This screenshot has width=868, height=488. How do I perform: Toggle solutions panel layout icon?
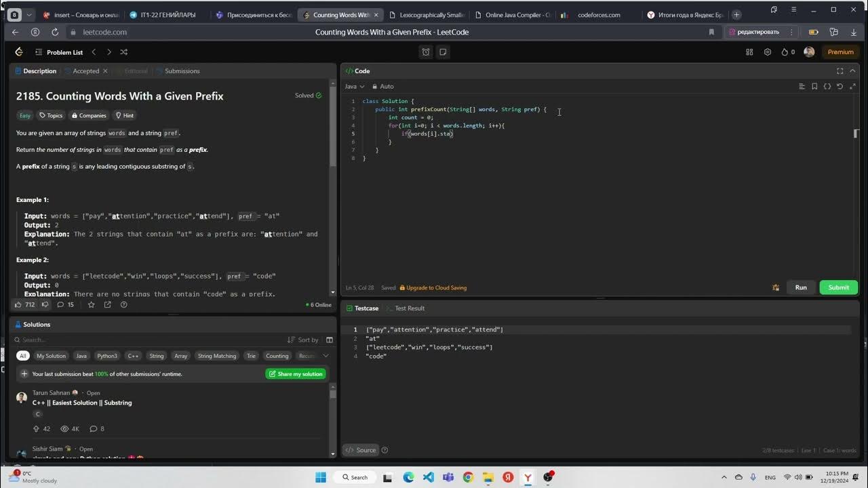330,340
